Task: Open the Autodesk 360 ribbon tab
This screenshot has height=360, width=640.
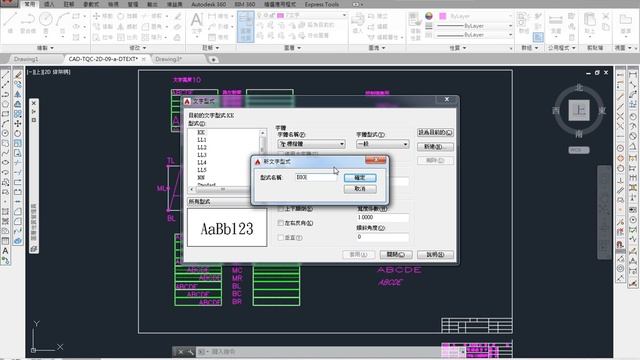Action: (x=209, y=4)
